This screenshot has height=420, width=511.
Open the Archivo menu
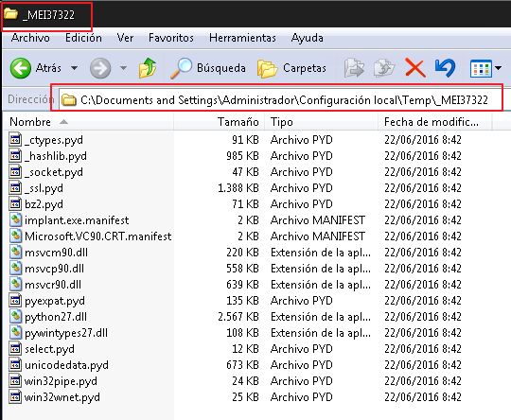pos(30,38)
